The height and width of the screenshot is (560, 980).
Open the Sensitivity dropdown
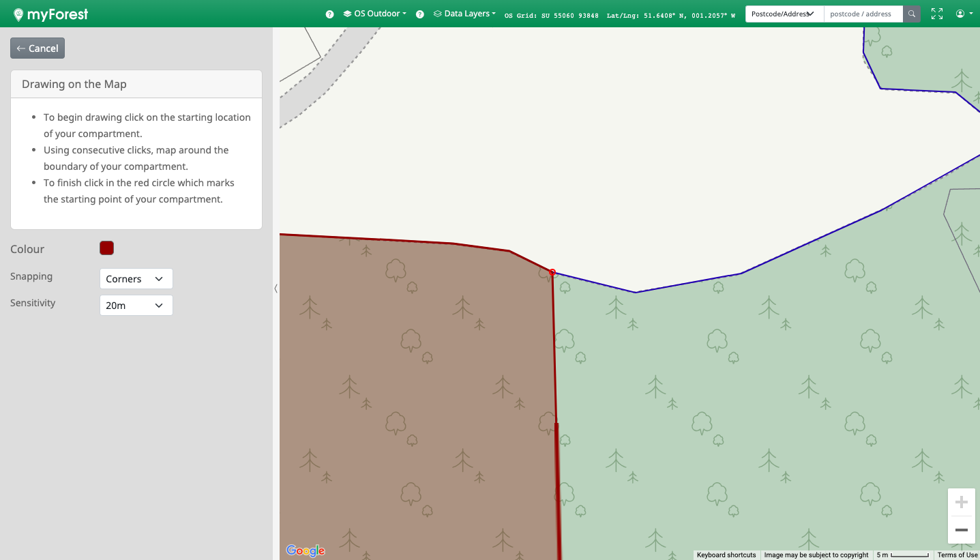(x=136, y=306)
